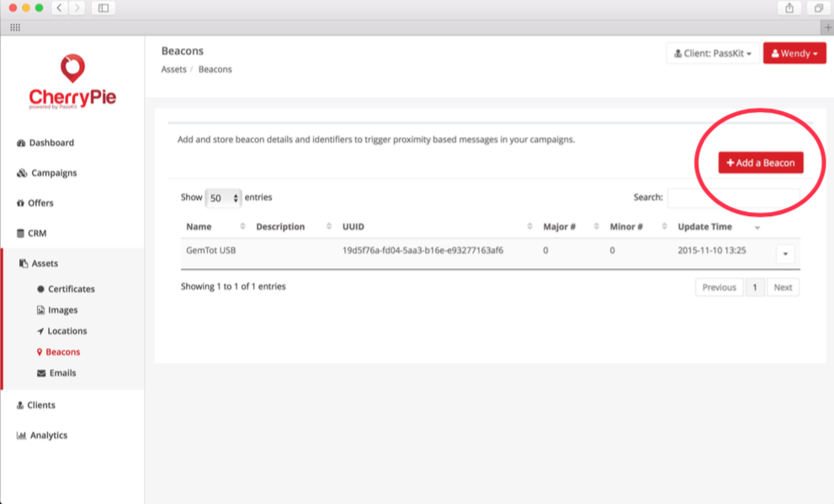Sort table by Minor # column

click(x=638, y=226)
